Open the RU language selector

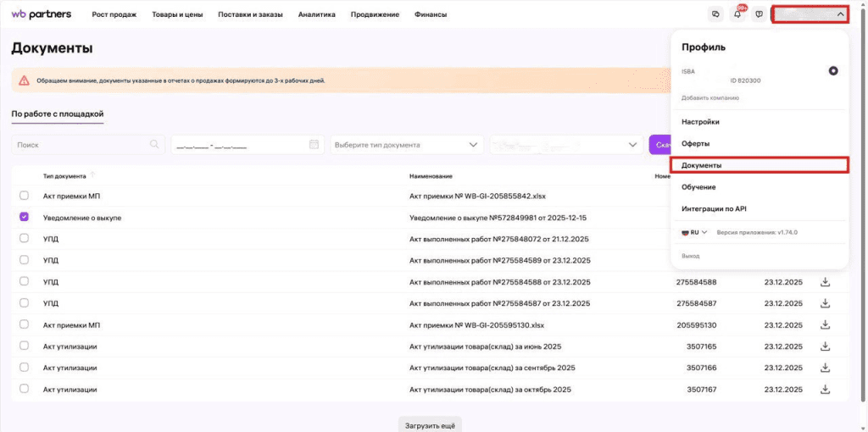(x=695, y=233)
